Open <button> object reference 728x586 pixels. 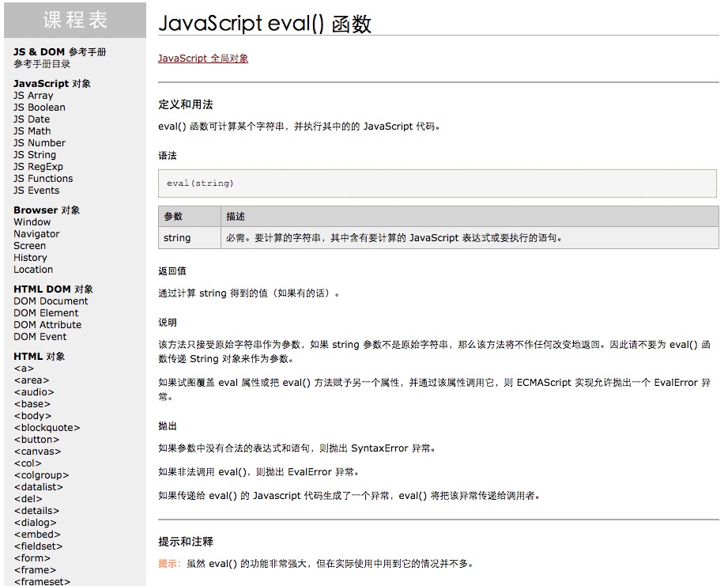36,439
